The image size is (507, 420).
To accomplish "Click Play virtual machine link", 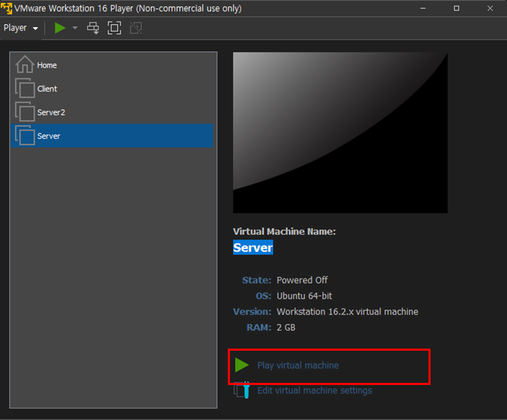I will pos(298,366).
